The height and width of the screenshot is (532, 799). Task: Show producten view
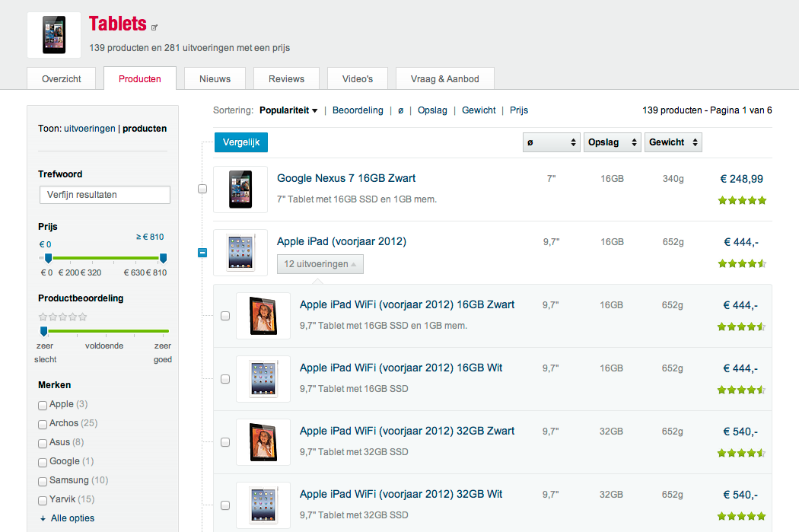(x=145, y=129)
